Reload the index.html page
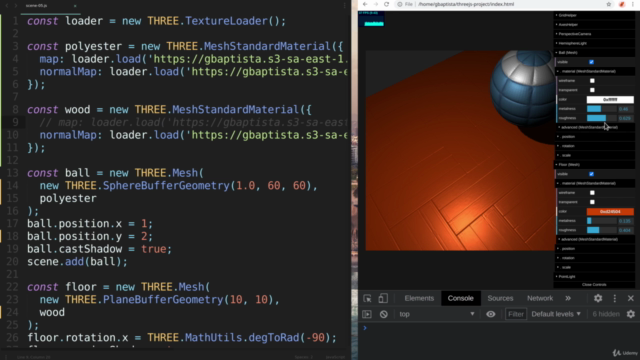Screen dimensions: 640x360 (387, 4)
